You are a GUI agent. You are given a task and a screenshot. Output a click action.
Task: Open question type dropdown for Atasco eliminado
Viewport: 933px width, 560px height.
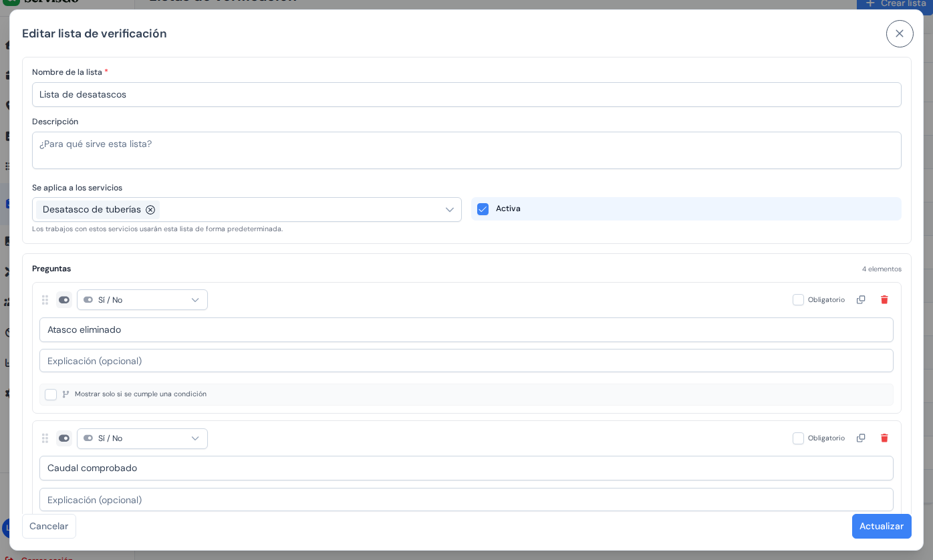[x=142, y=300]
